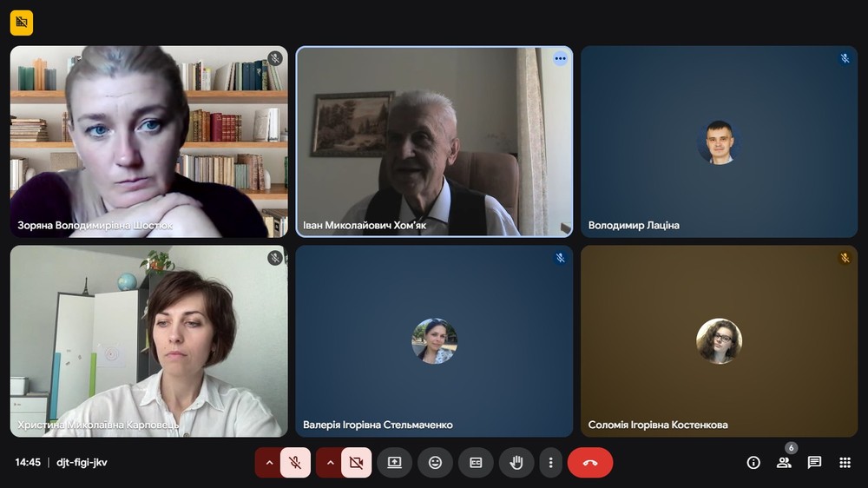Viewport: 868px width, 488px height.
Task: Open tile options on Іван Миколайович Хом'як
Action: coord(560,59)
